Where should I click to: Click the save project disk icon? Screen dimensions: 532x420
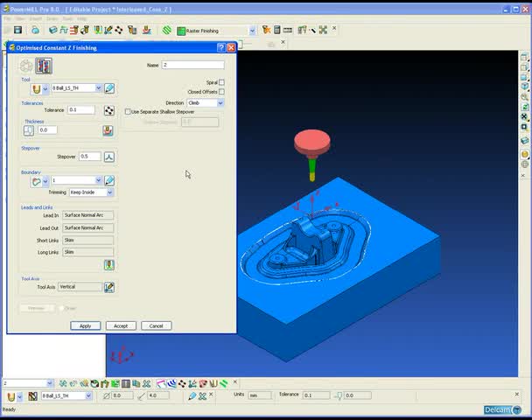[18, 31]
